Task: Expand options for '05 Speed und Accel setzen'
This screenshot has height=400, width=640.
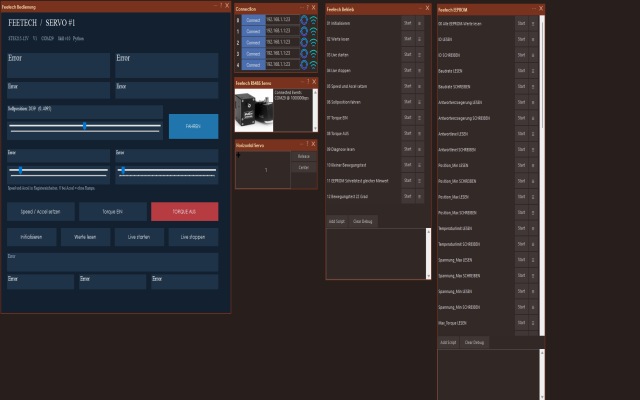Action: click(419, 87)
